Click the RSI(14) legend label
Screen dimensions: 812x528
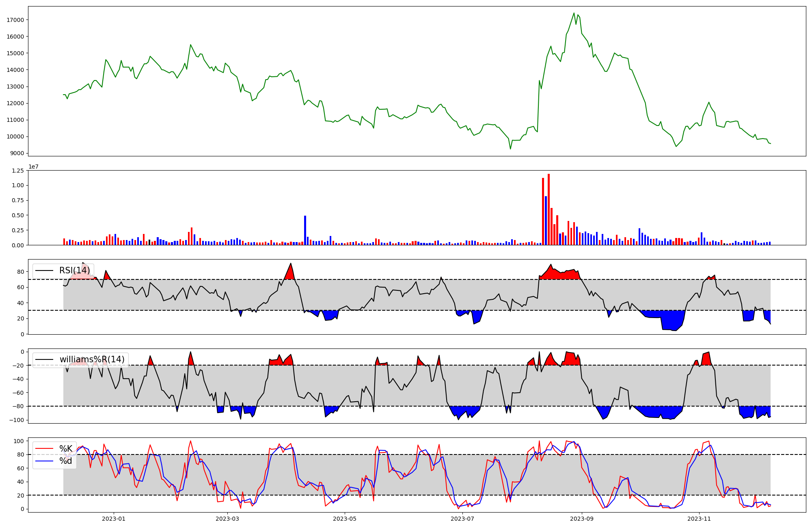click(75, 270)
